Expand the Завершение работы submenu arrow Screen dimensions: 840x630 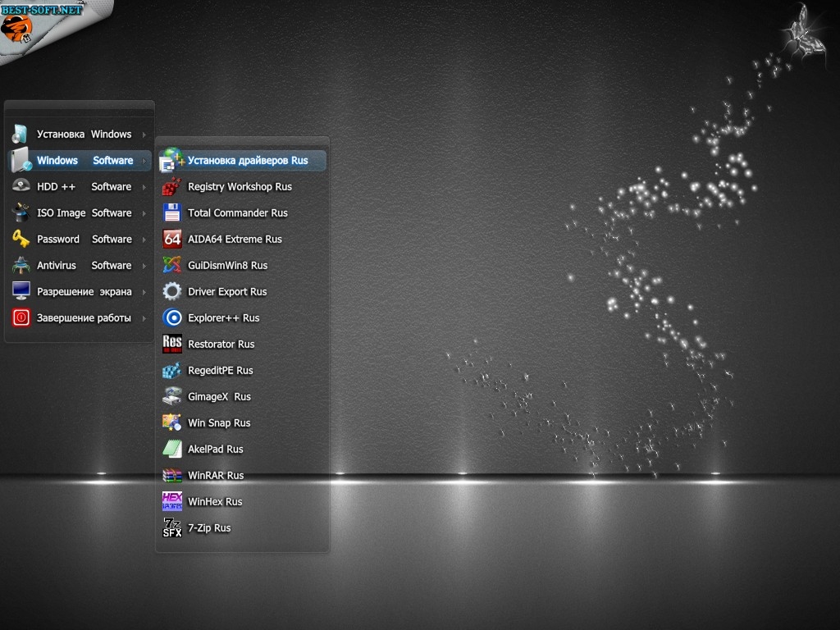click(x=144, y=318)
